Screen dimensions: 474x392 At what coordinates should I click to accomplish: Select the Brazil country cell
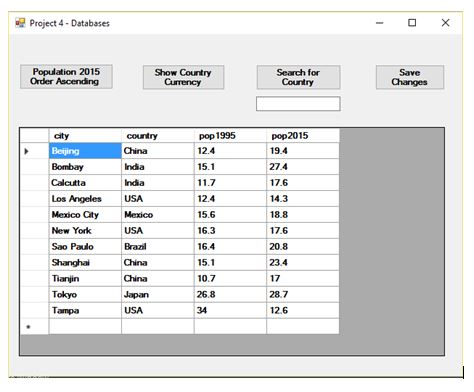(158, 247)
